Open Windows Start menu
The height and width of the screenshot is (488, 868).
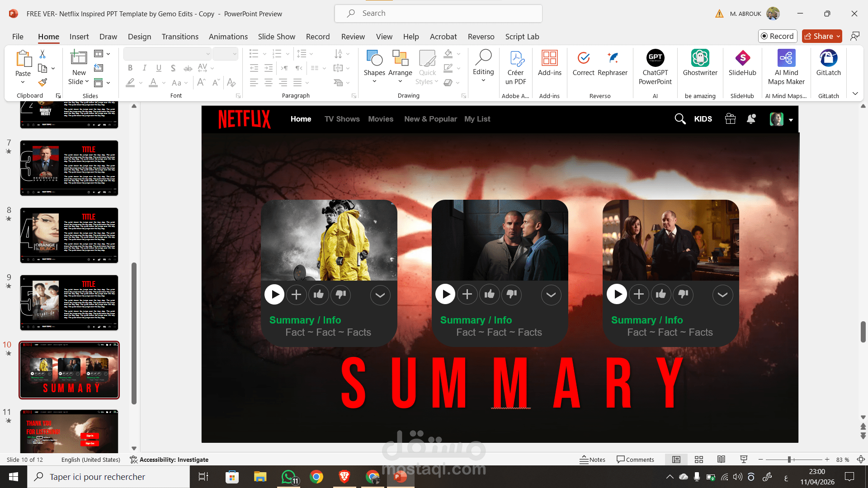coord(14,477)
